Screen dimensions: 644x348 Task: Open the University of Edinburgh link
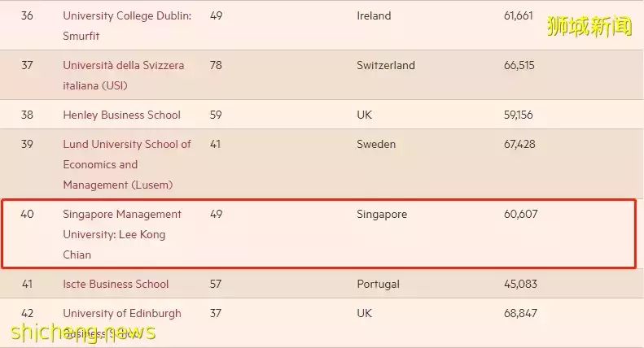(x=122, y=313)
